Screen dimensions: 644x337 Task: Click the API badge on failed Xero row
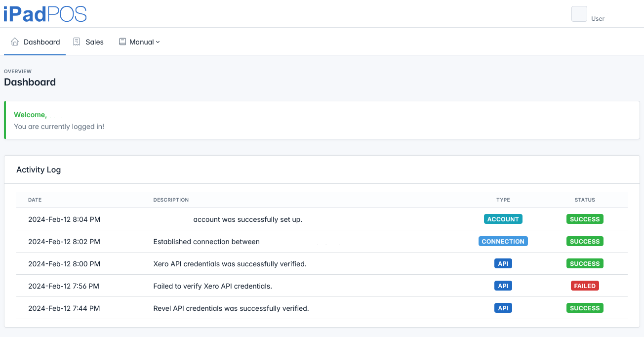(x=503, y=286)
